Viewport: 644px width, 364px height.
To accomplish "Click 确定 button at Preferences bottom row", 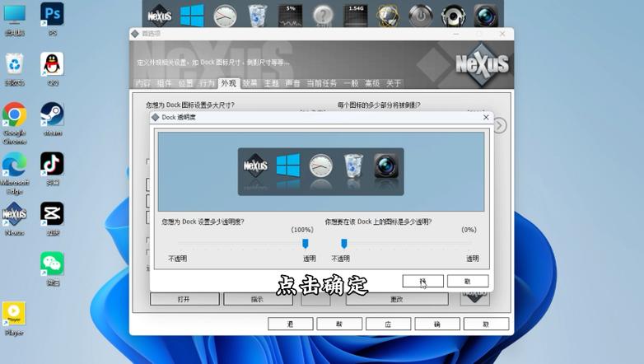I will click(437, 324).
